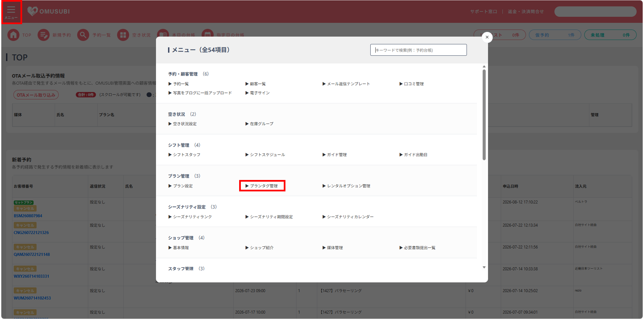Click the 予約・顧客管理 section heading
This screenshot has width=644, height=320.
pos(183,74)
